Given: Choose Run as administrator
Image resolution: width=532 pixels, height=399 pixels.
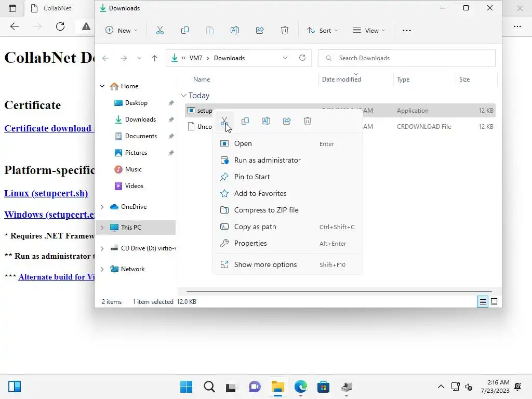Looking at the screenshot, I should point(287,160).
